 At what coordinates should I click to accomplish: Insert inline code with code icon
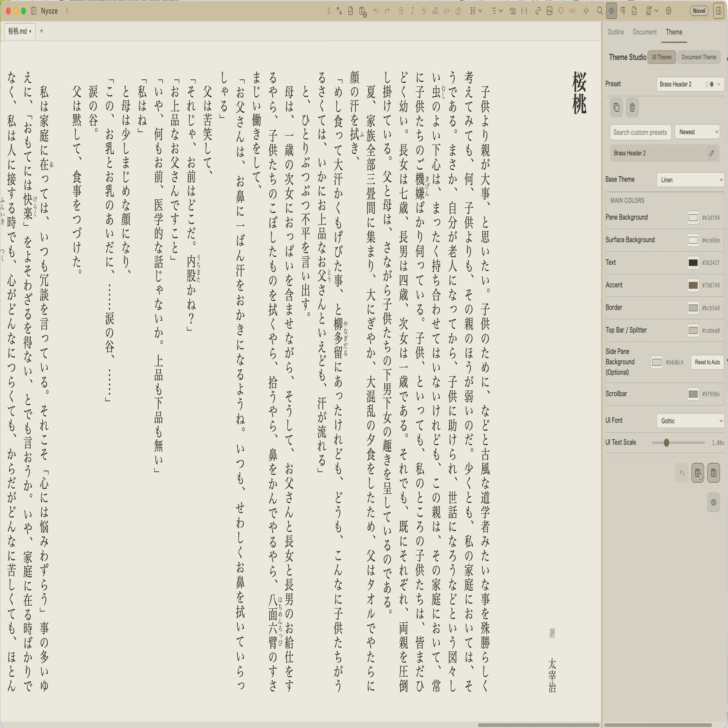tap(447, 11)
